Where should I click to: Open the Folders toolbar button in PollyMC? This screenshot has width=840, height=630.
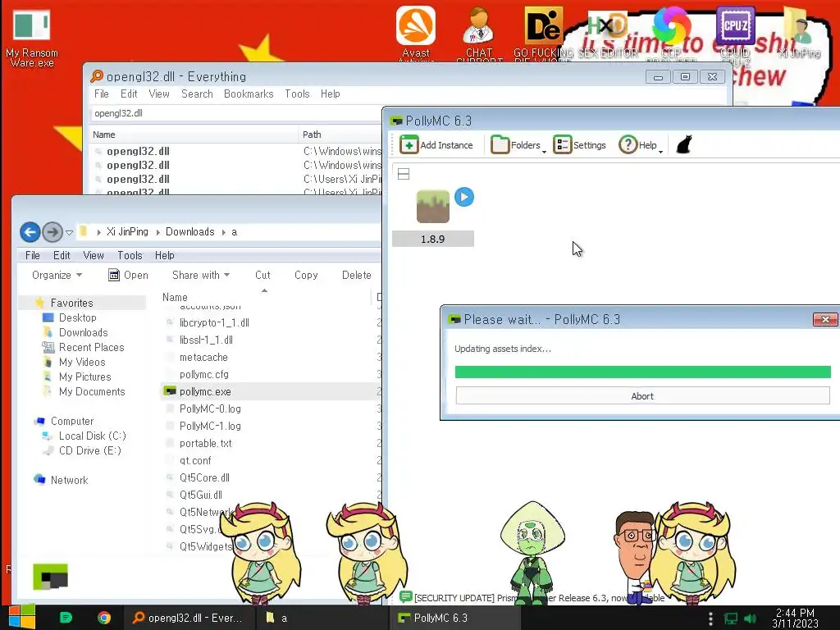tap(518, 145)
